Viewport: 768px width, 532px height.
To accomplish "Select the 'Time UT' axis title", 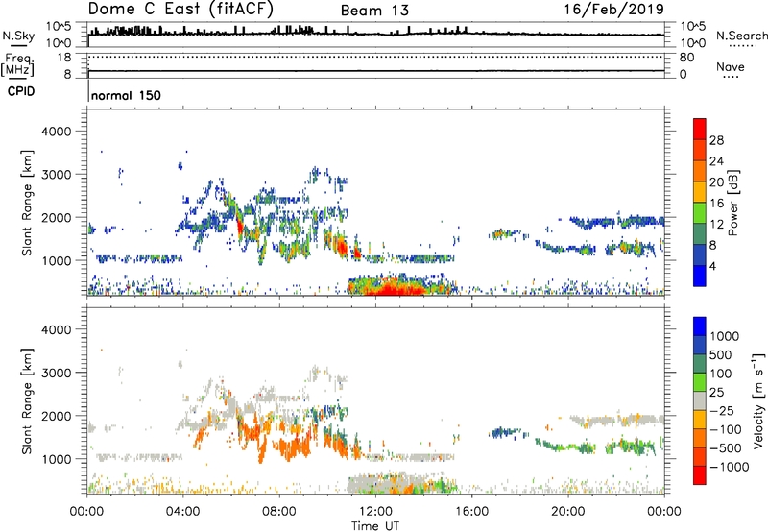I will (375, 526).
